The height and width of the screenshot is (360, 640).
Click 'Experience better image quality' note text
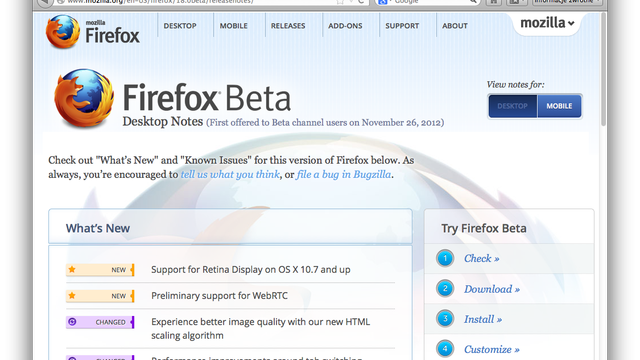260,329
